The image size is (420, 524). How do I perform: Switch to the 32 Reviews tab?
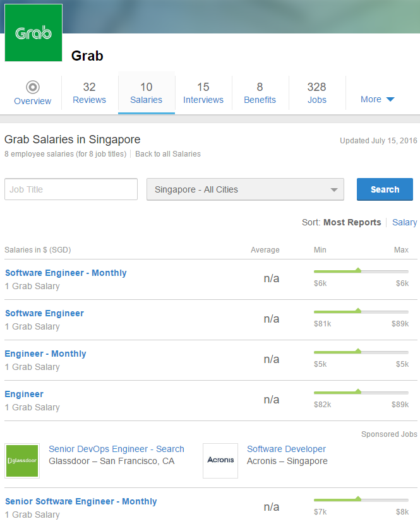click(x=90, y=93)
